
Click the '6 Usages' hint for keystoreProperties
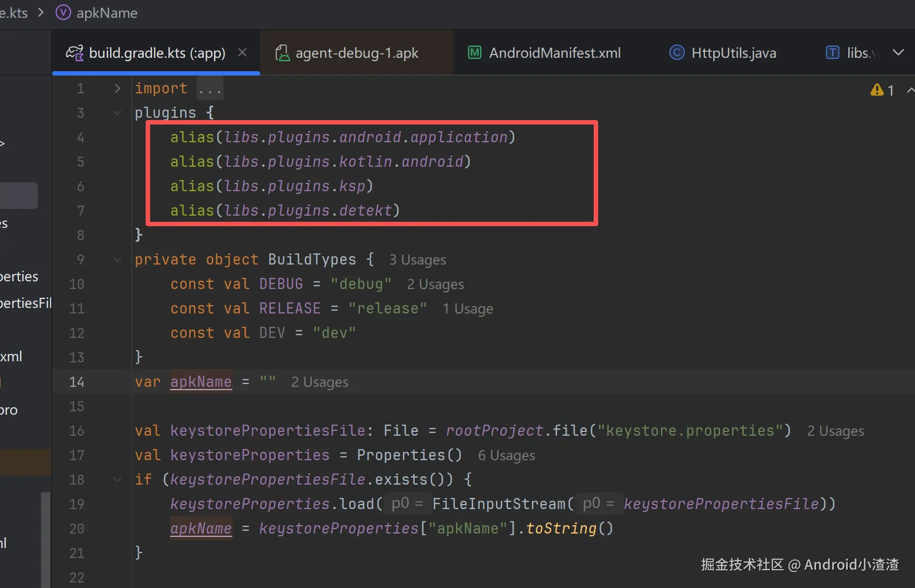point(506,456)
